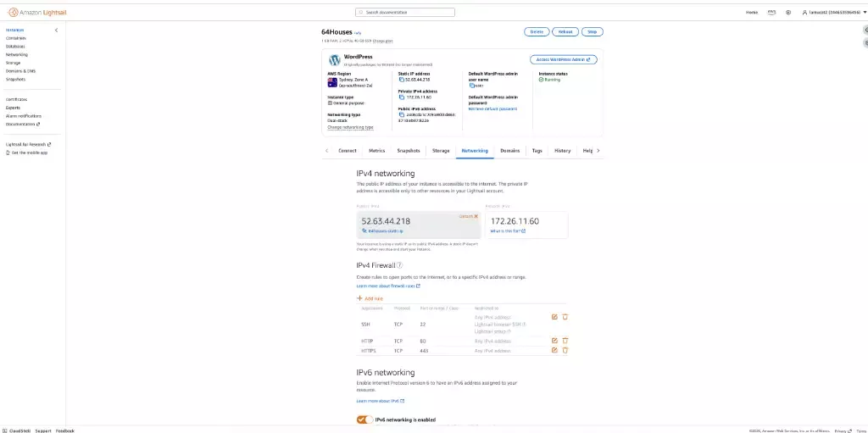Switch to the Connect tab
The width and height of the screenshot is (868, 433).
tap(347, 151)
